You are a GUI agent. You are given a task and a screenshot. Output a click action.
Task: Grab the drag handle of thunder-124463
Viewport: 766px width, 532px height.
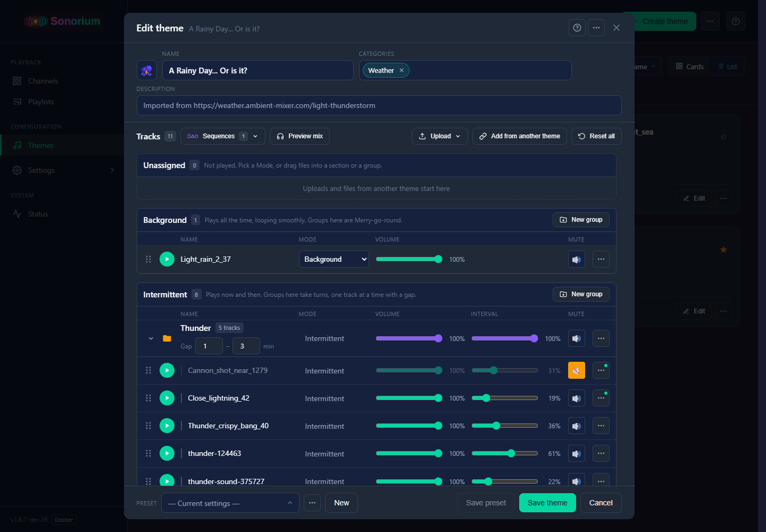click(148, 453)
